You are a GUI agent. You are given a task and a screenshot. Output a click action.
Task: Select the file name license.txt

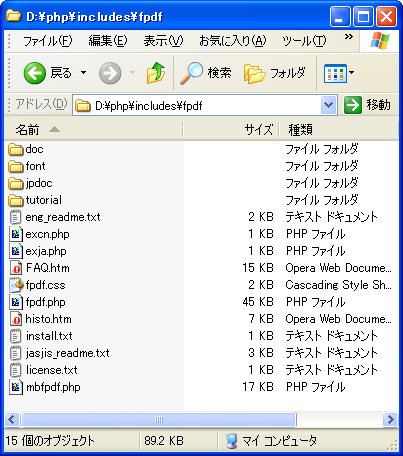[51, 370]
